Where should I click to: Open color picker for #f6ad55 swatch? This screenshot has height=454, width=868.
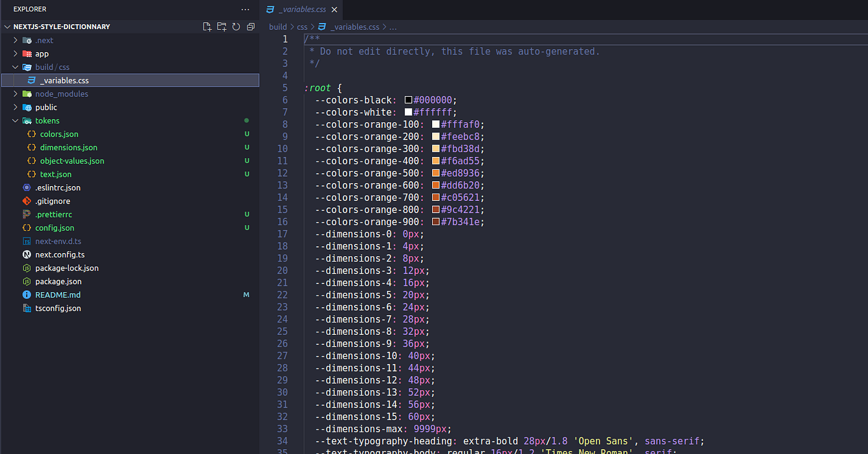point(436,161)
